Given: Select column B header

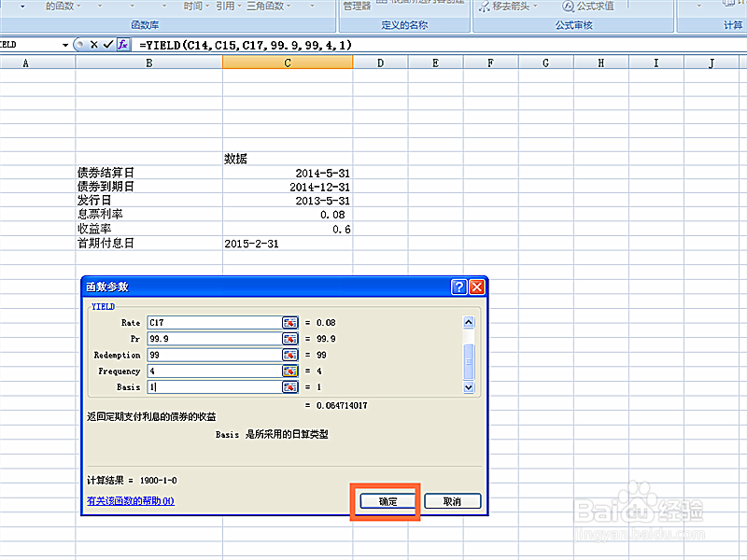Looking at the screenshot, I should 149,63.
